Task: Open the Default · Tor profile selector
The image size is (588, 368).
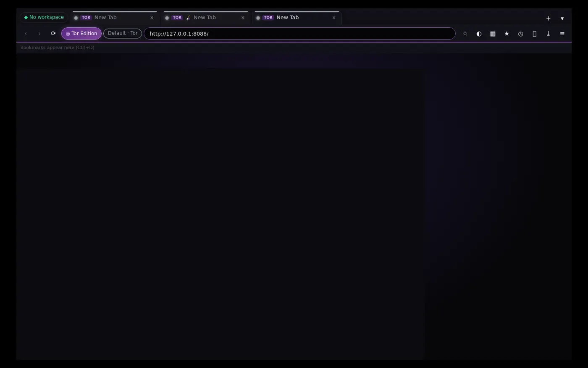Action: coord(123,33)
